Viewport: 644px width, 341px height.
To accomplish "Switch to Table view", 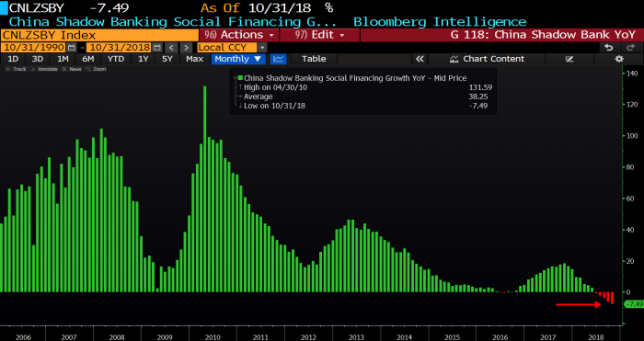I will [314, 59].
